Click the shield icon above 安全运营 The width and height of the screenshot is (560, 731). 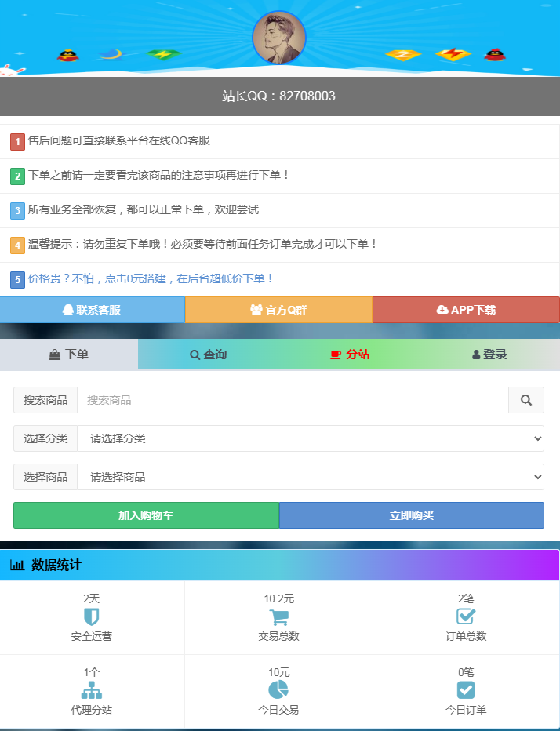(x=91, y=616)
